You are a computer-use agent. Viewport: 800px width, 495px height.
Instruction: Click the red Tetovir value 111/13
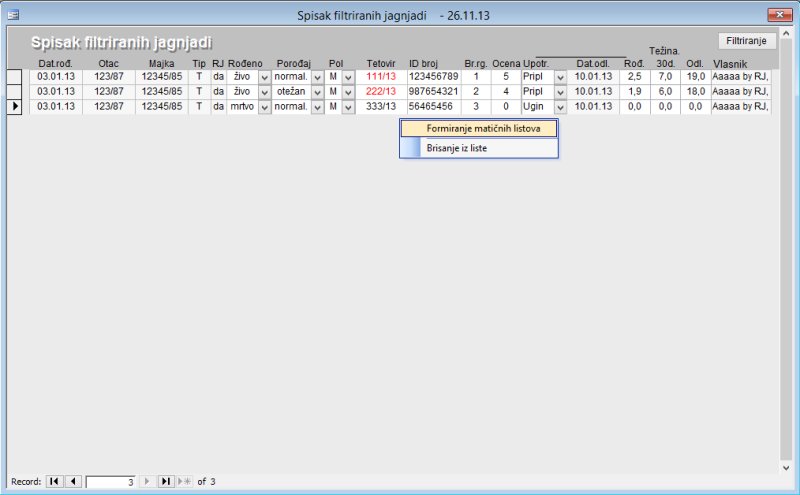tap(380, 76)
